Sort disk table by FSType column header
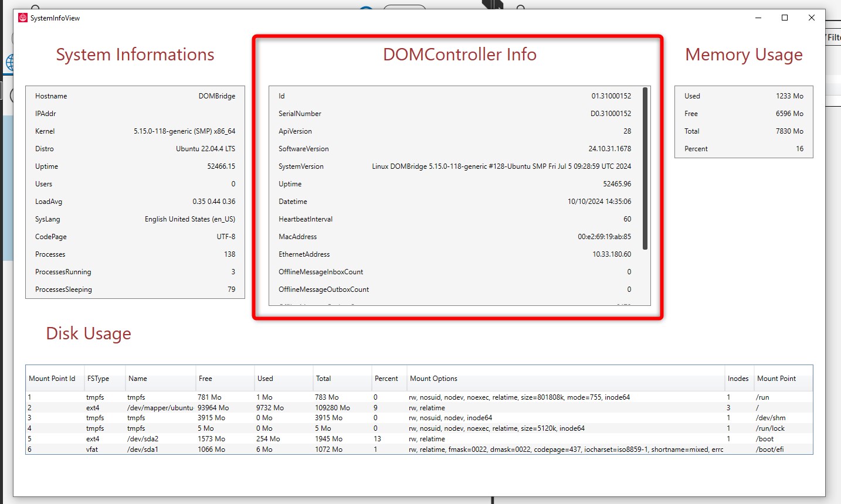 click(105, 379)
